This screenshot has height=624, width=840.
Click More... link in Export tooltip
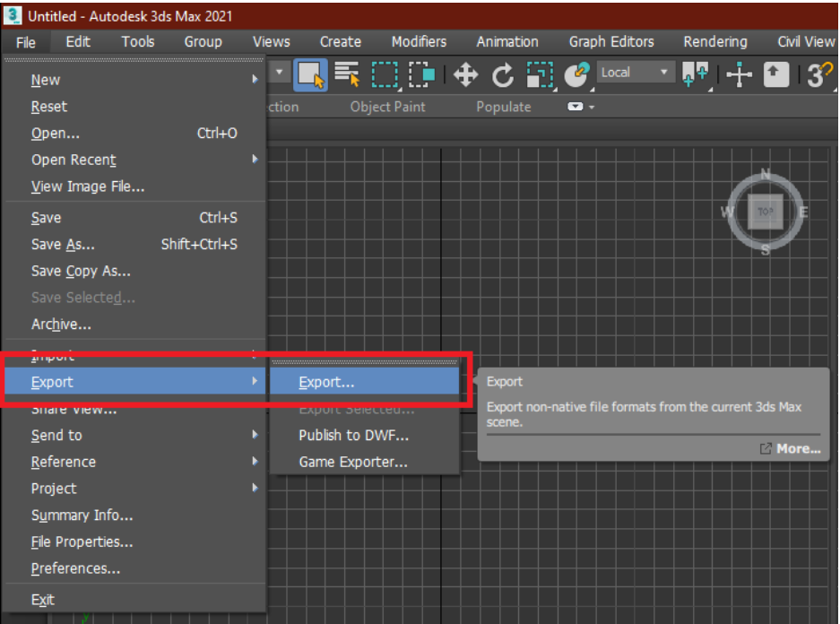tap(791, 449)
